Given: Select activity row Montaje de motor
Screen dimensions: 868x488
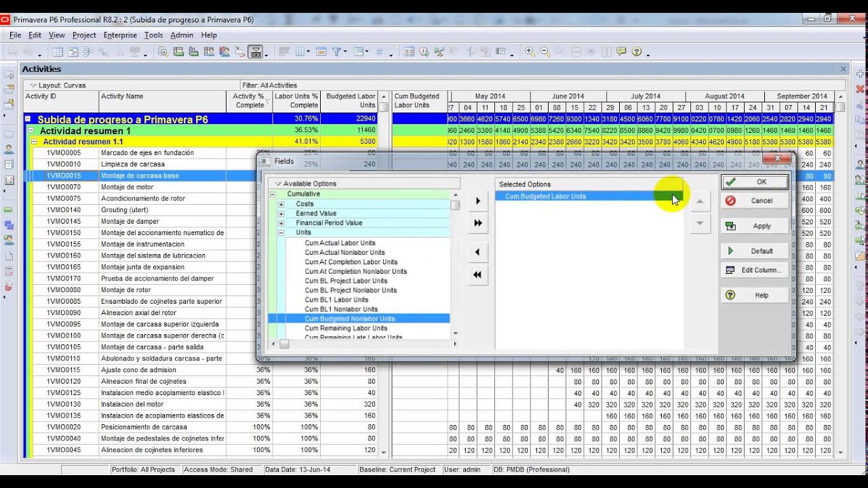Looking at the screenshot, I should [x=127, y=187].
